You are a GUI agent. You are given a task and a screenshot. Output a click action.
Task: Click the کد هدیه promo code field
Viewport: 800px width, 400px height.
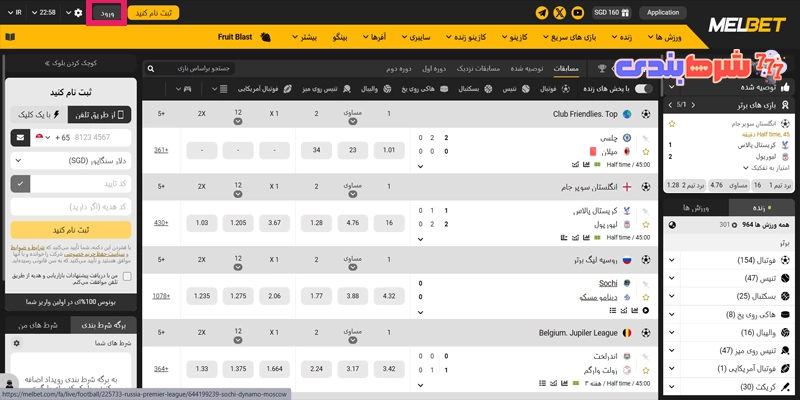[71, 207]
